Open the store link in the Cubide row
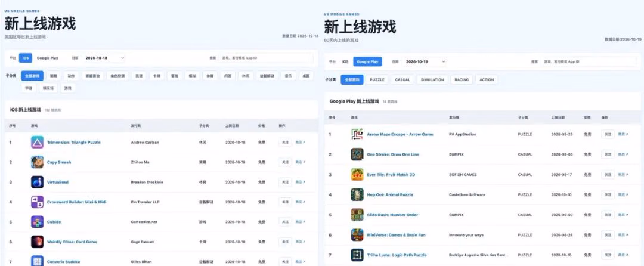The width and height of the screenshot is (644, 266). (x=300, y=222)
